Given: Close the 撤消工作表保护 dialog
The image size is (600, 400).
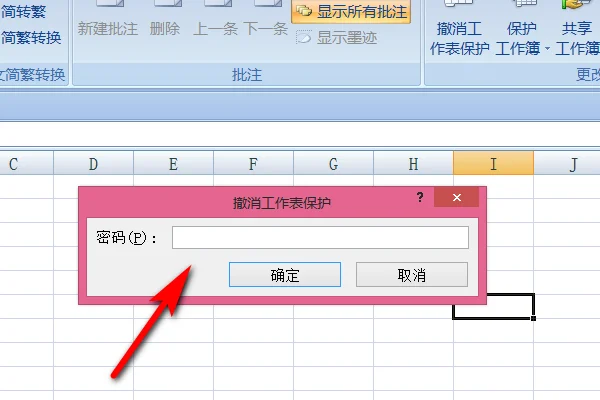Looking at the screenshot, I should (457, 197).
